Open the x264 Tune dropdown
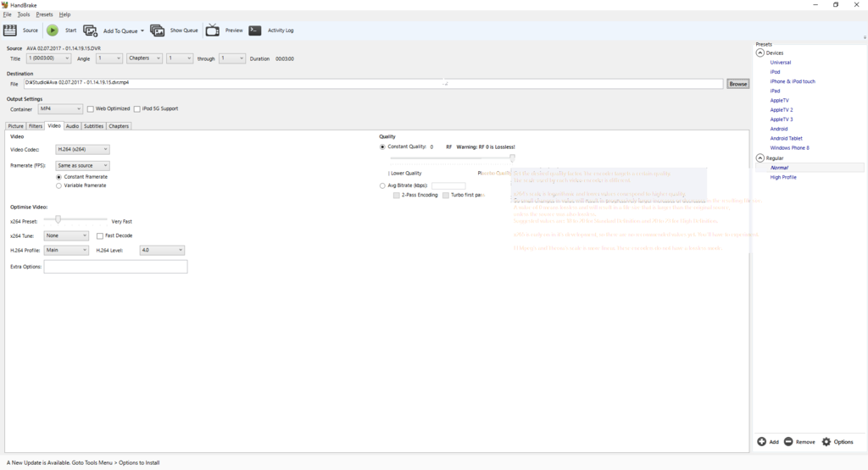This screenshot has height=470, width=868. click(x=66, y=235)
